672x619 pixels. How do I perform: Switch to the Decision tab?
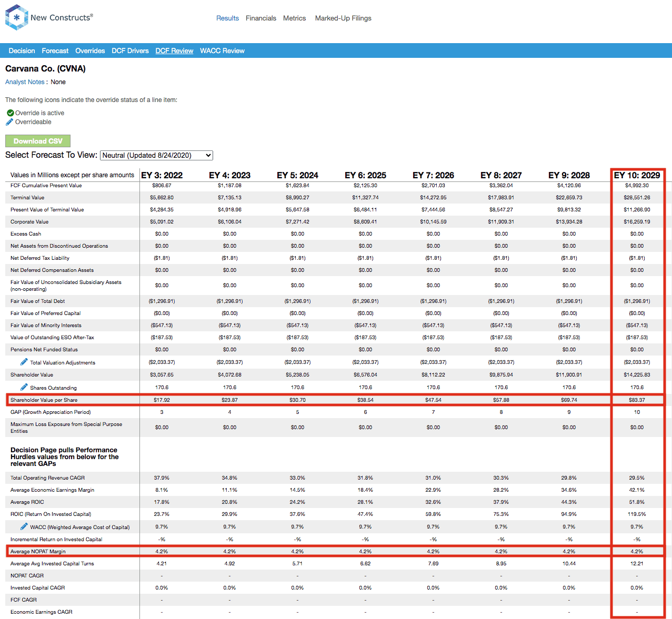point(22,50)
